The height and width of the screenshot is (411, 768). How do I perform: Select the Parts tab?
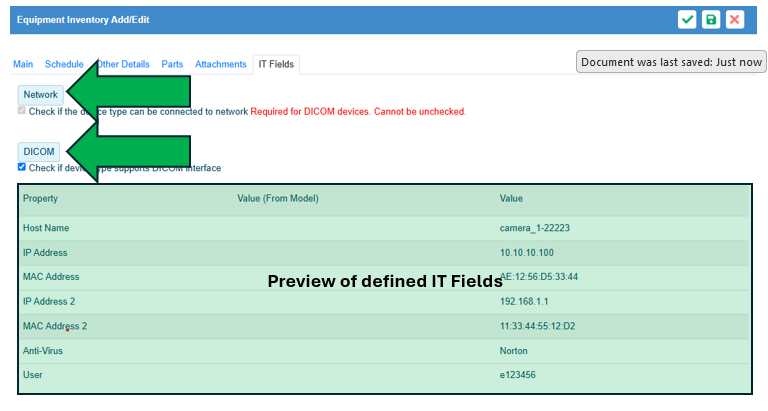pyautogui.click(x=172, y=64)
